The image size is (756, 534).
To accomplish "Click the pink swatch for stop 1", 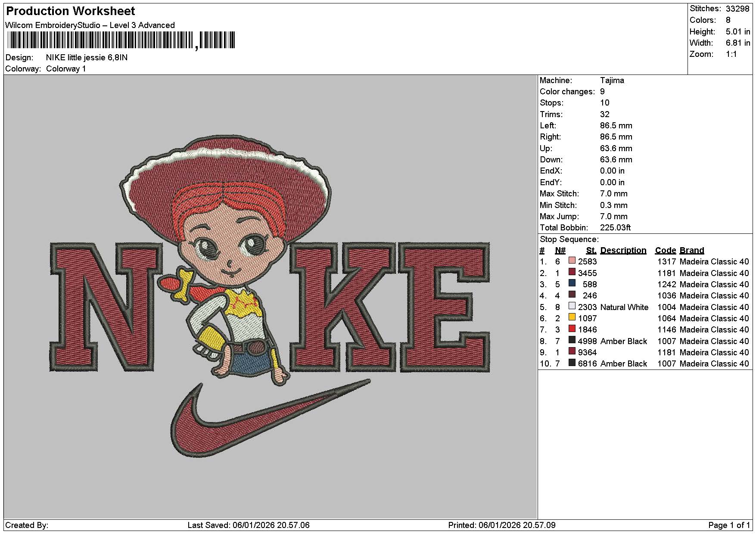I will 572,261.
